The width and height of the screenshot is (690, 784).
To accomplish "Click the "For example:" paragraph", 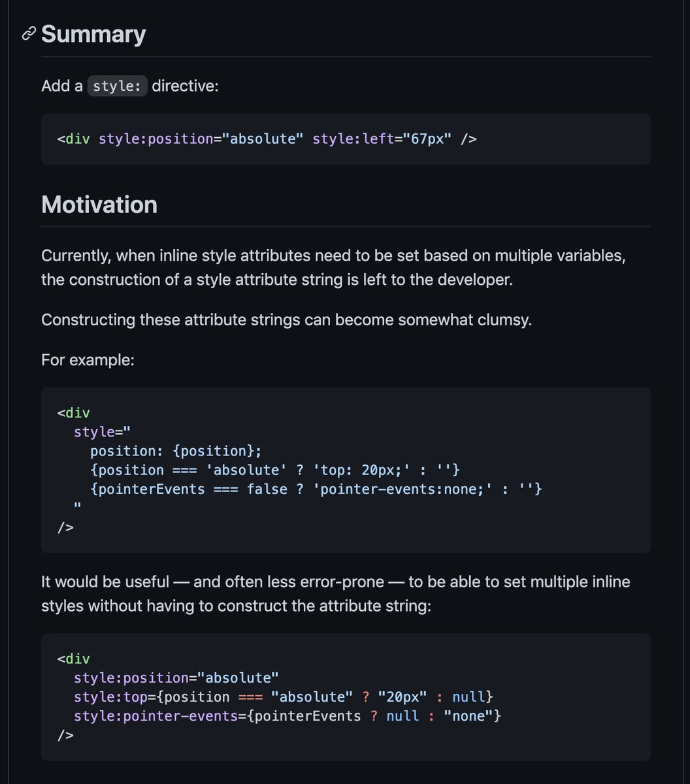I will (88, 359).
